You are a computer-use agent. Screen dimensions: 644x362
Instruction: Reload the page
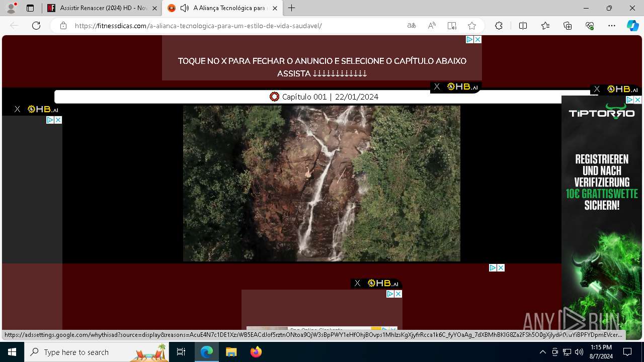(x=36, y=26)
